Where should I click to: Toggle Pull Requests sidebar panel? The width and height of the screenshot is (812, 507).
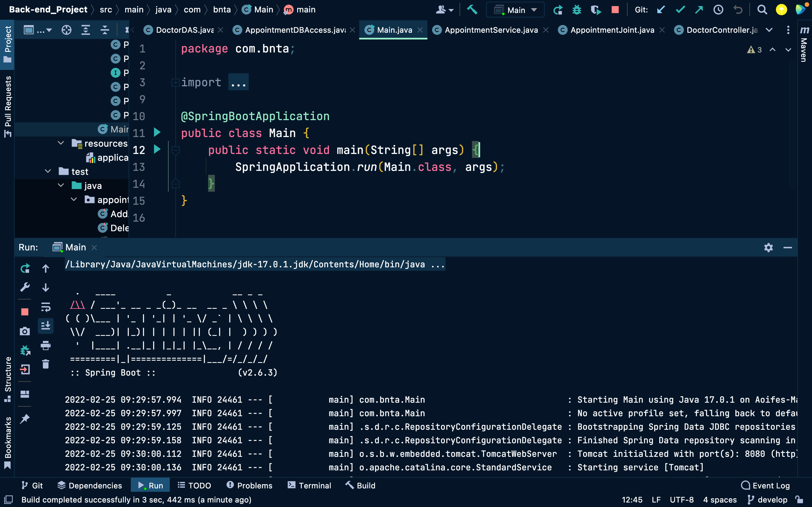click(7, 106)
